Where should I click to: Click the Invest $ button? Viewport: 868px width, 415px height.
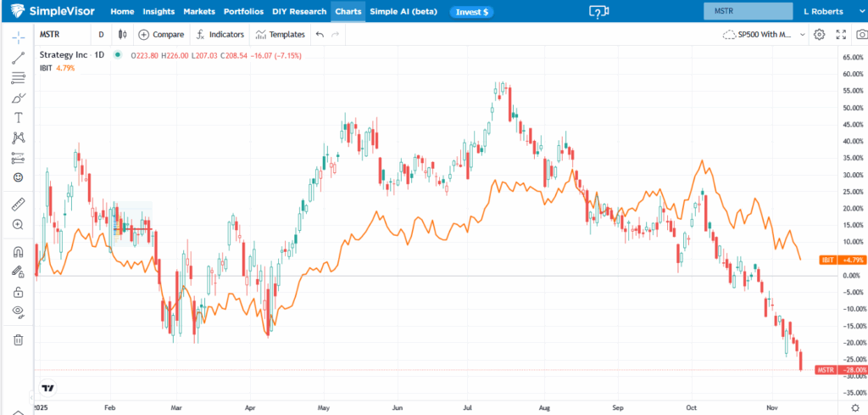471,12
